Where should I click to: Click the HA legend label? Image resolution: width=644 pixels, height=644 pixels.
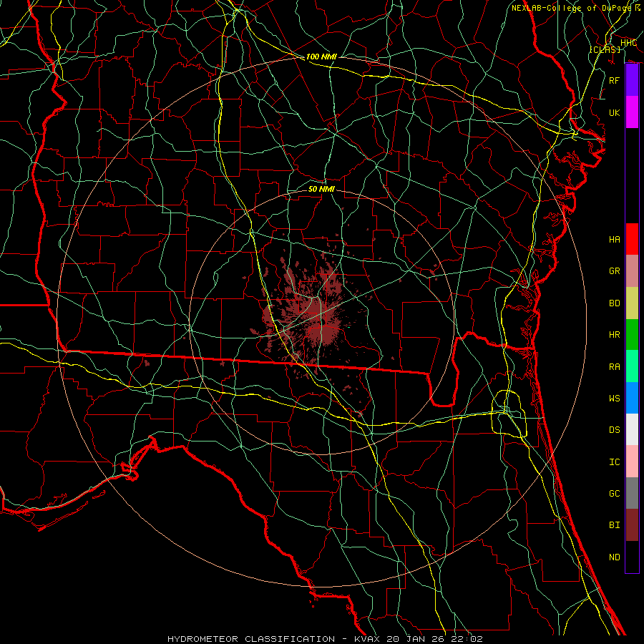coord(615,240)
